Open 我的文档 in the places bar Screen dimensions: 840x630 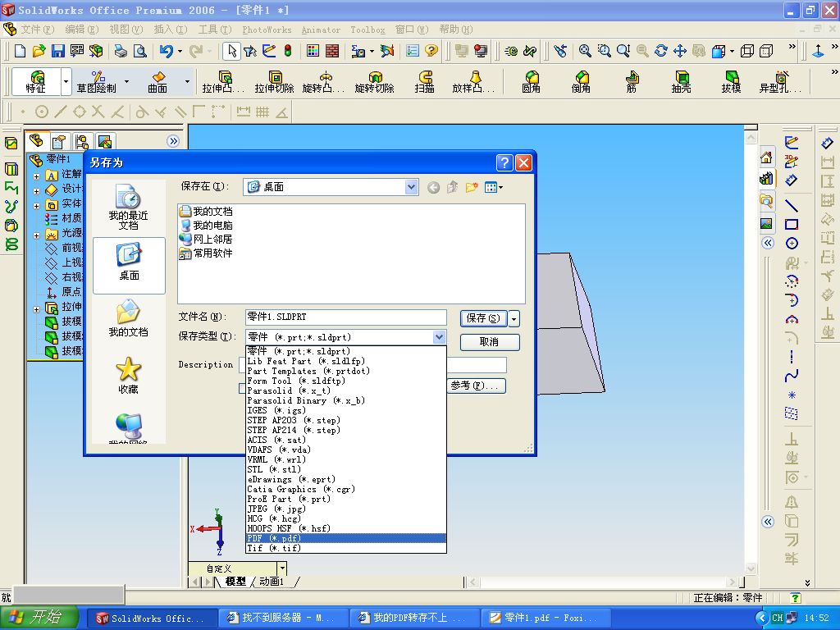tap(129, 319)
